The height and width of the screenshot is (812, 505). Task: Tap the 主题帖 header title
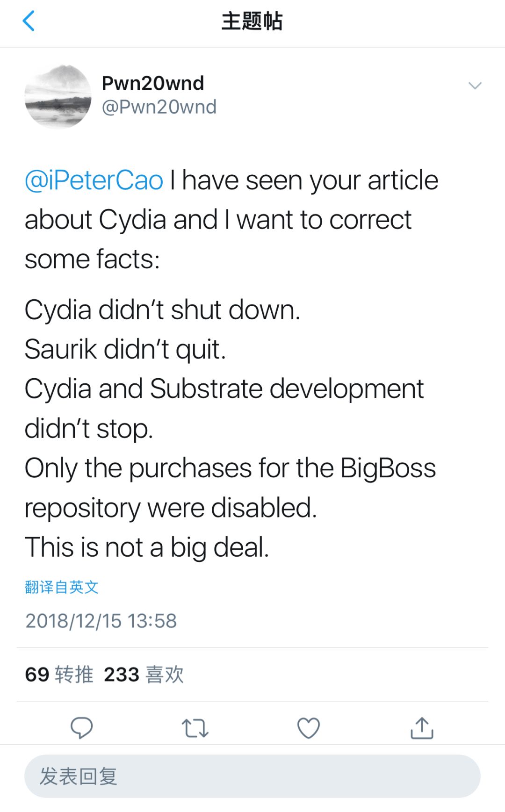point(252,22)
